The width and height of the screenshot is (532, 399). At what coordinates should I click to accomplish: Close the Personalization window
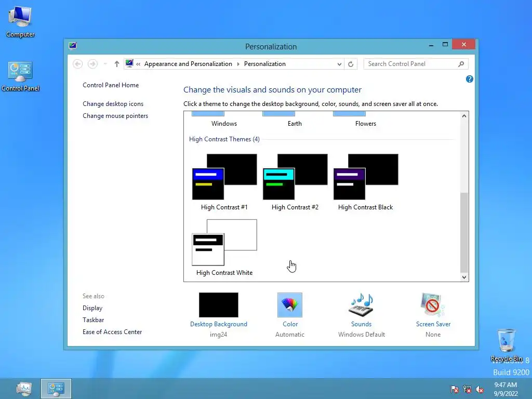[463, 45]
